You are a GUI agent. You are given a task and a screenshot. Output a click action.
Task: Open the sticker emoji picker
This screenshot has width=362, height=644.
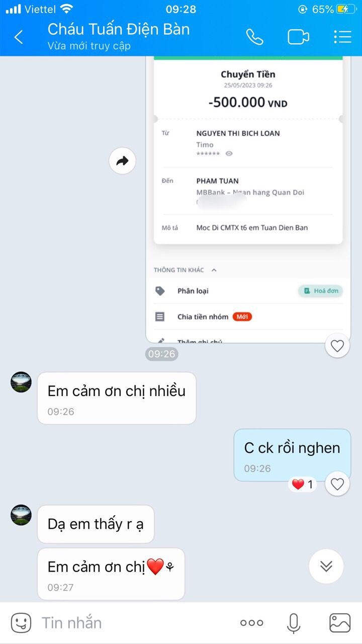point(21,623)
